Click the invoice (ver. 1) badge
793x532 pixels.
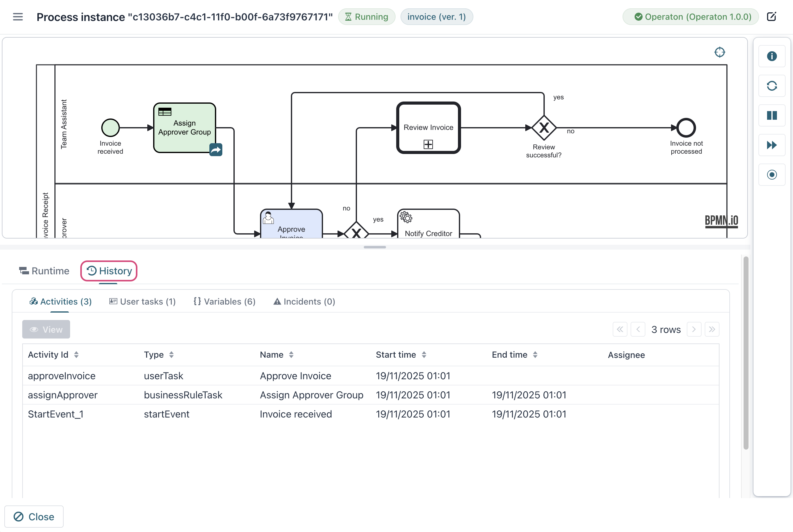point(437,17)
